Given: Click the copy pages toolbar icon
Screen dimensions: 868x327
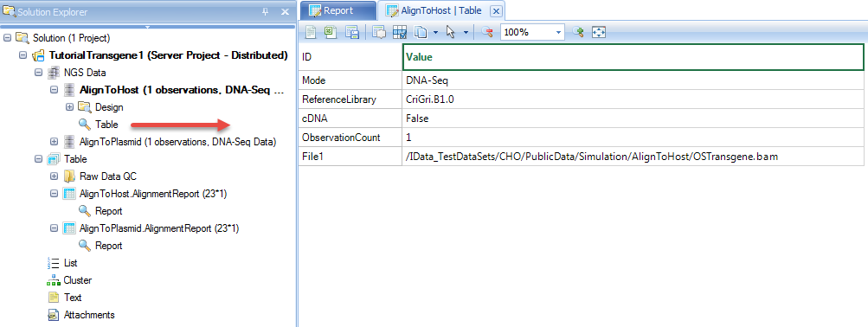Looking at the screenshot, I should coord(421,32).
